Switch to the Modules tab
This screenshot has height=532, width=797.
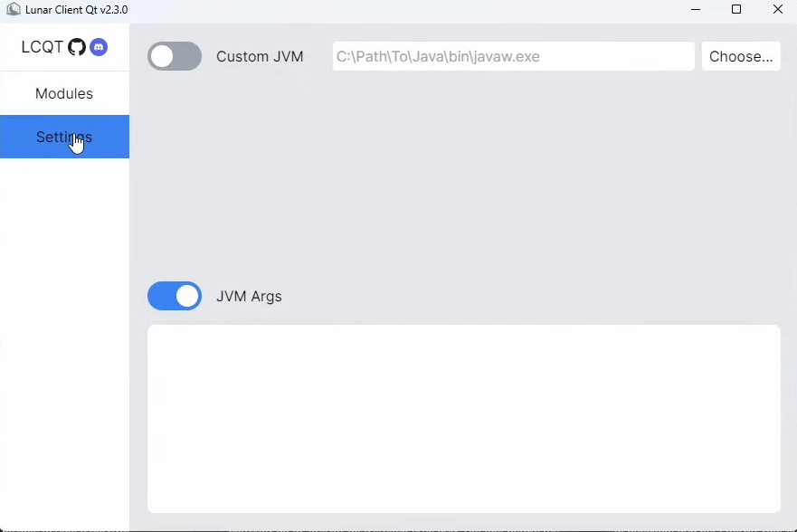64,93
